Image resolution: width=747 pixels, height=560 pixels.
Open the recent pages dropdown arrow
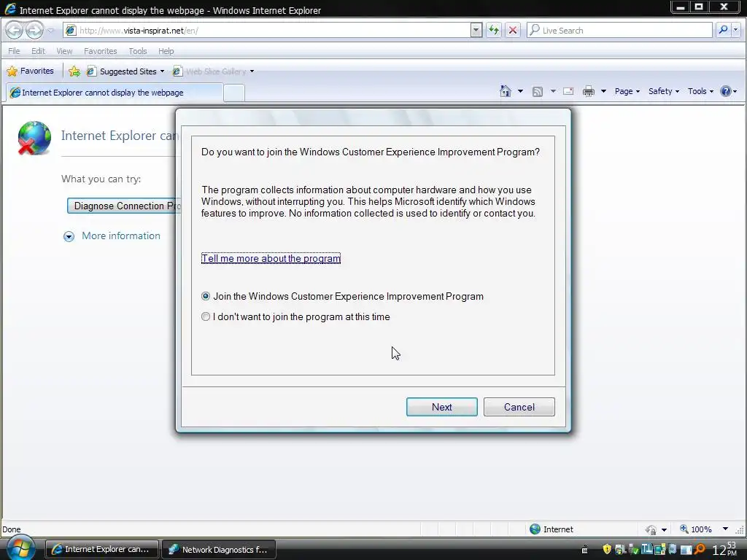click(51, 31)
